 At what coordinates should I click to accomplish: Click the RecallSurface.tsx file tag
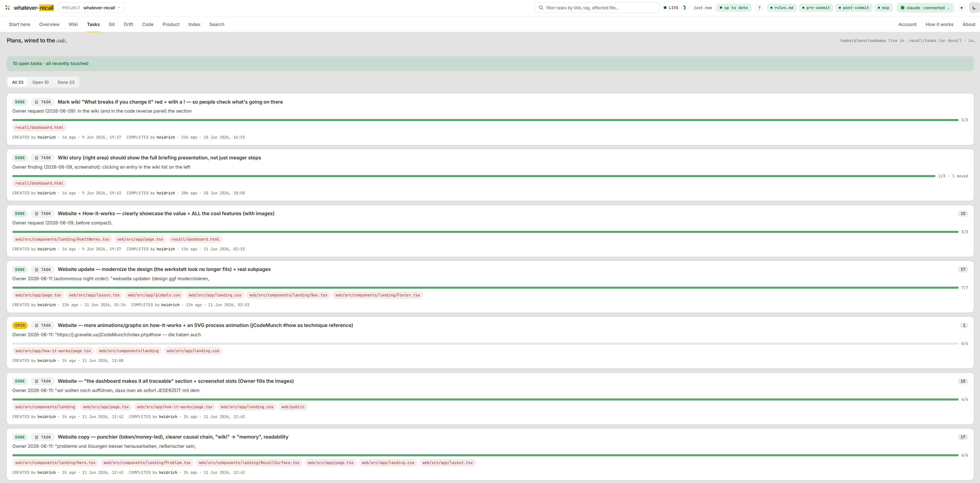pyautogui.click(x=249, y=463)
